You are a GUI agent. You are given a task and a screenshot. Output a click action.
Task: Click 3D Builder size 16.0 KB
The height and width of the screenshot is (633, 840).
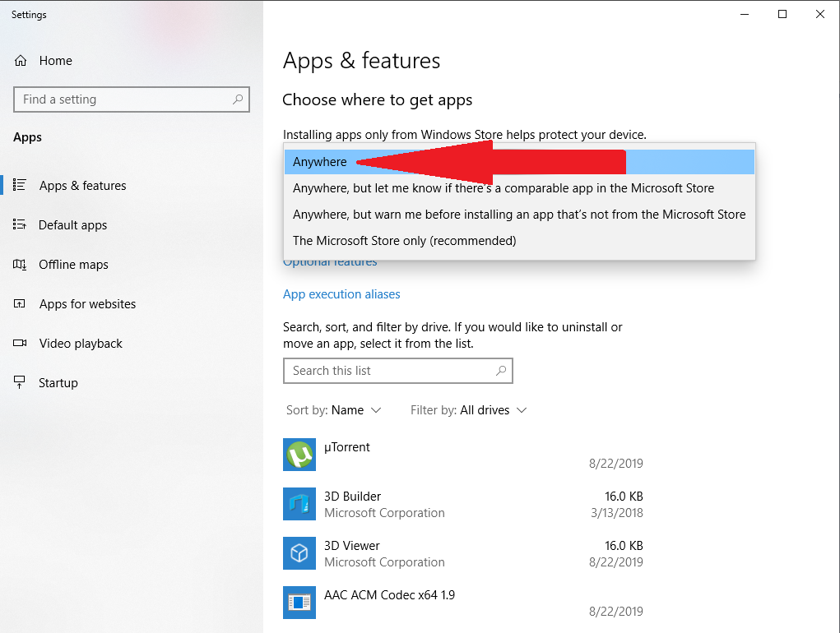tap(624, 497)
